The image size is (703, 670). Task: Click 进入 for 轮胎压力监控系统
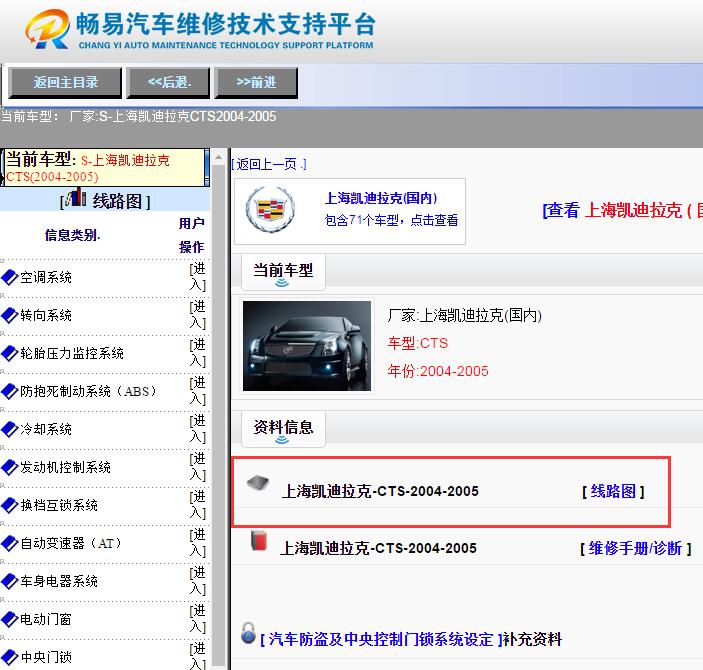coord(197,353)
